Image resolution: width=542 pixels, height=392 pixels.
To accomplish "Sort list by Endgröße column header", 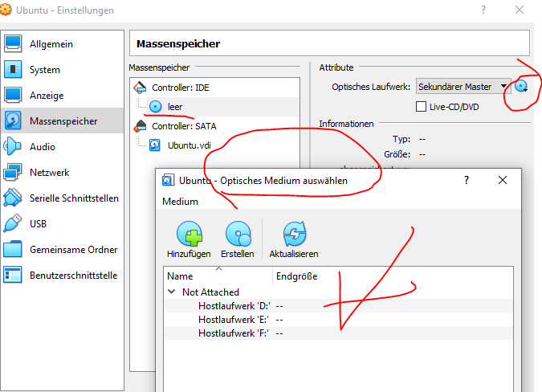I will 296,276.
